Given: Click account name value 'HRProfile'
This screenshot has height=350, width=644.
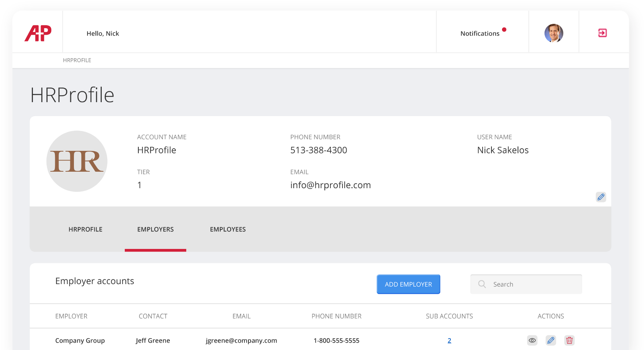Looking at the screenshot, I should pyautogui.click(x=157, y=150).
